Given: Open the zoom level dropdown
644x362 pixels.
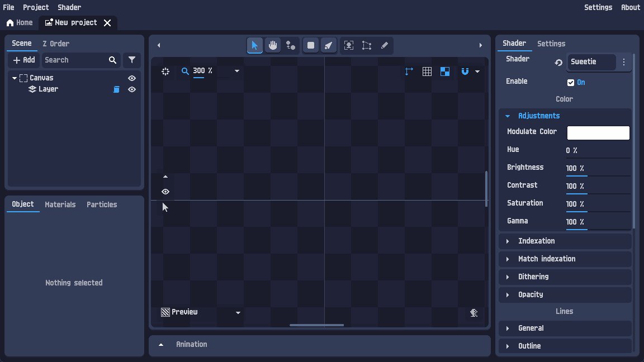Looking at the screenshot, I should (x=237, y=71).
